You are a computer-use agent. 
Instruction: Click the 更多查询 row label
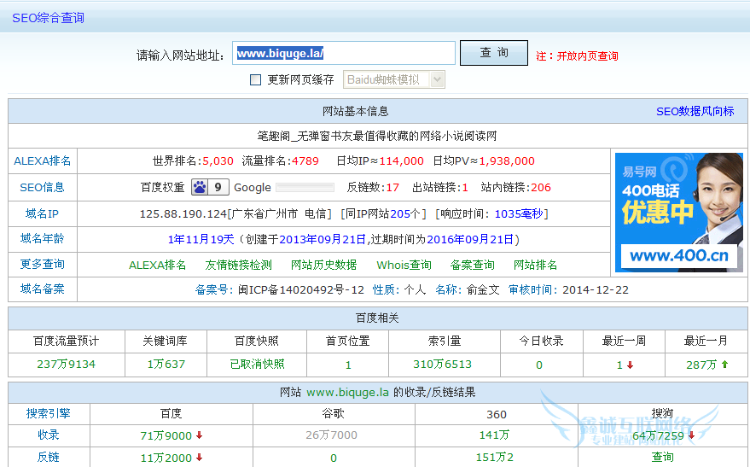[42, 264]
